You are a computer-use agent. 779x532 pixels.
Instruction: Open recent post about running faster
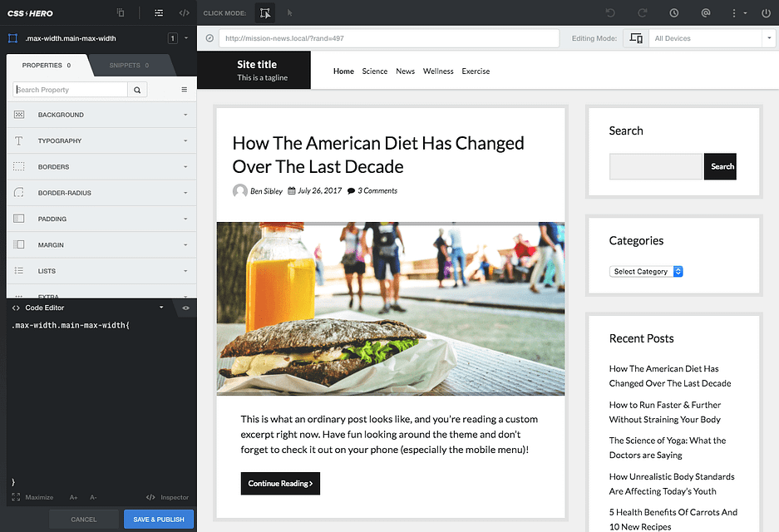665,412
